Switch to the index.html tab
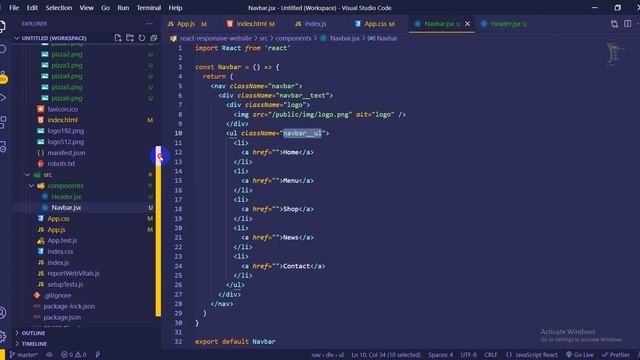Viewport: 640px width, 360px height. (251, 24)
